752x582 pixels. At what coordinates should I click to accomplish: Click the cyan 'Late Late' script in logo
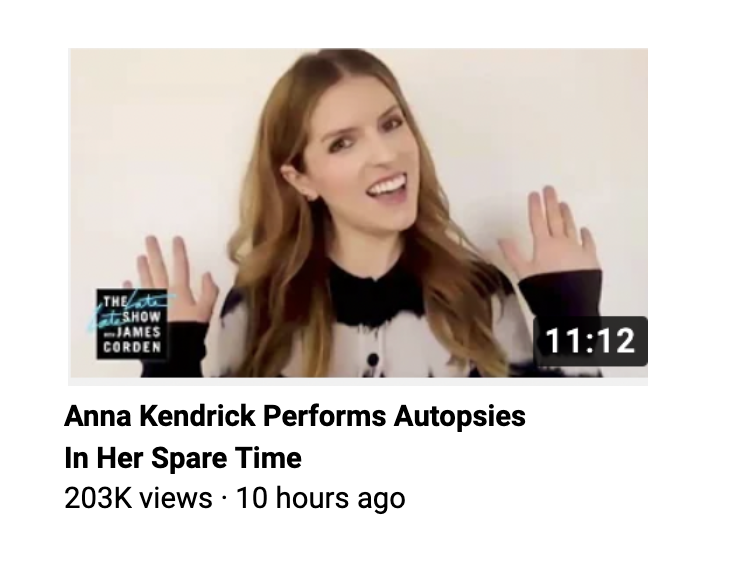[128, 309]
